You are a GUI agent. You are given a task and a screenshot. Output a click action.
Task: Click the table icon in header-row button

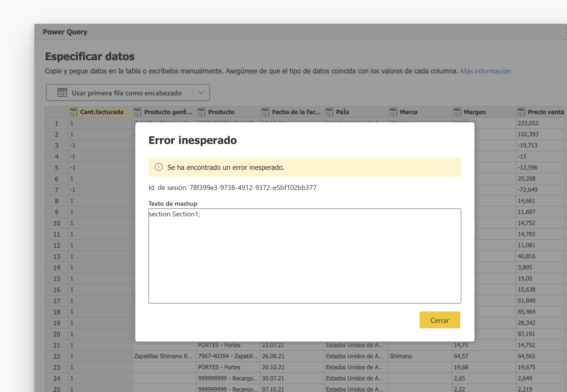click(x=62, y=92)
